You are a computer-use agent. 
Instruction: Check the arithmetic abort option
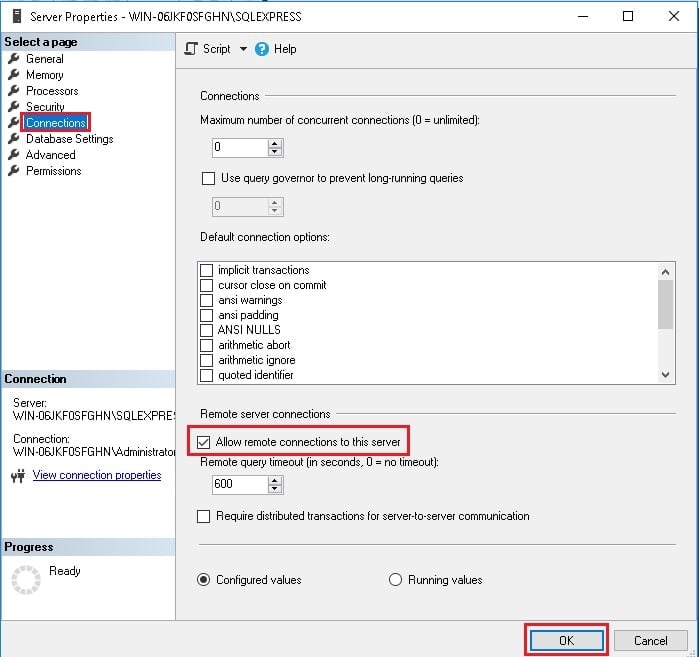[206, 345]
